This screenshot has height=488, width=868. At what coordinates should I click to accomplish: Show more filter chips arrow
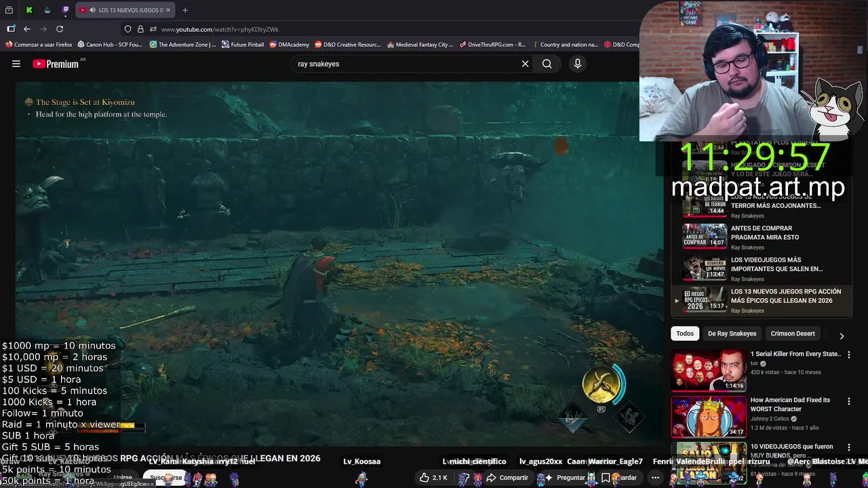[x=842, y=335]
